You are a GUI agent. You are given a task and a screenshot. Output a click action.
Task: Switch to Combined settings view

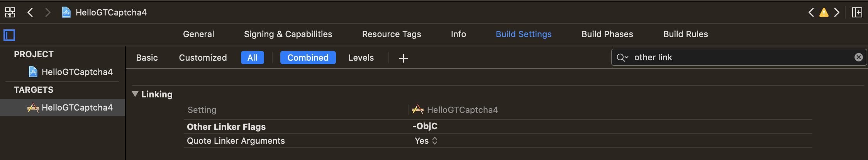[308, 58]
